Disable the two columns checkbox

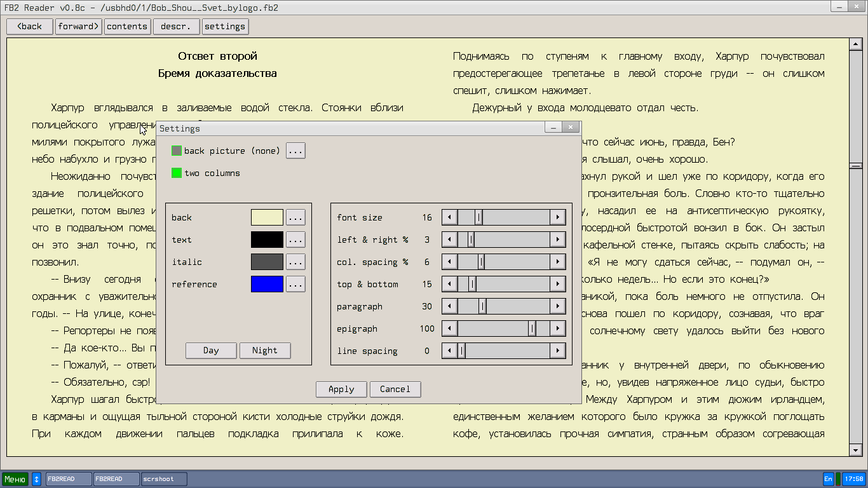point(177,173)
